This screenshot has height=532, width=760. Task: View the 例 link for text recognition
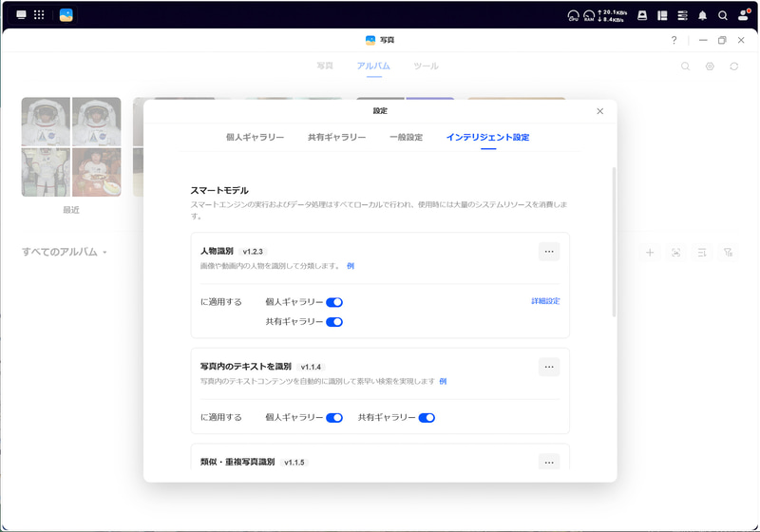point(443,381)
